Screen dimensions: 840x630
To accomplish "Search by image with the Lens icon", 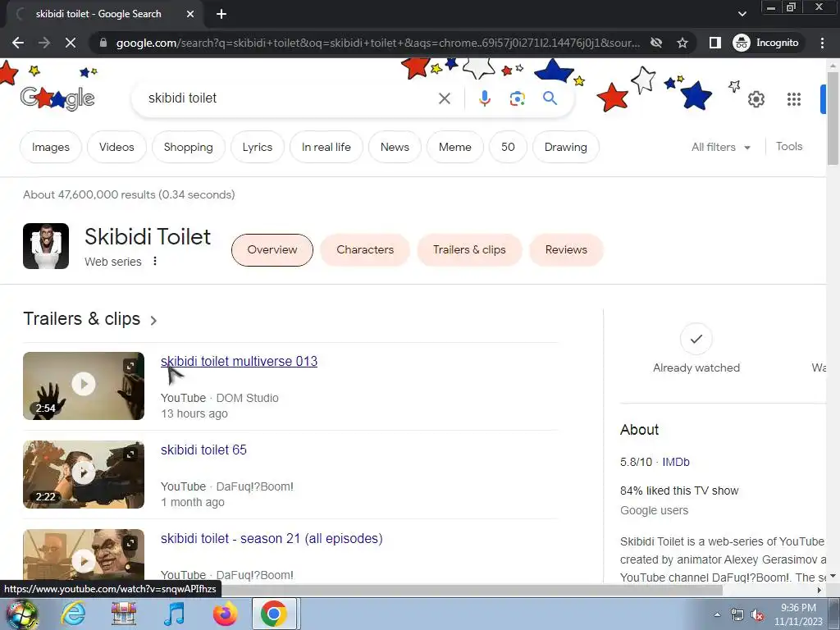I will tap(517, 98).
